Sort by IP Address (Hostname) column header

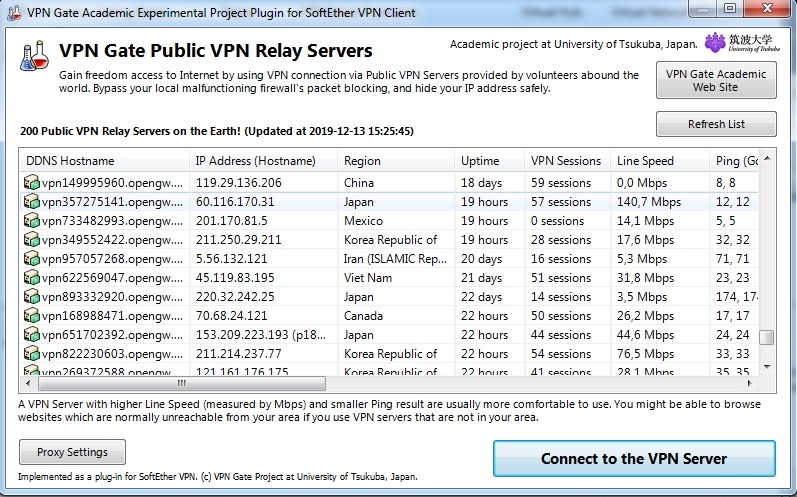coord(263,161)
